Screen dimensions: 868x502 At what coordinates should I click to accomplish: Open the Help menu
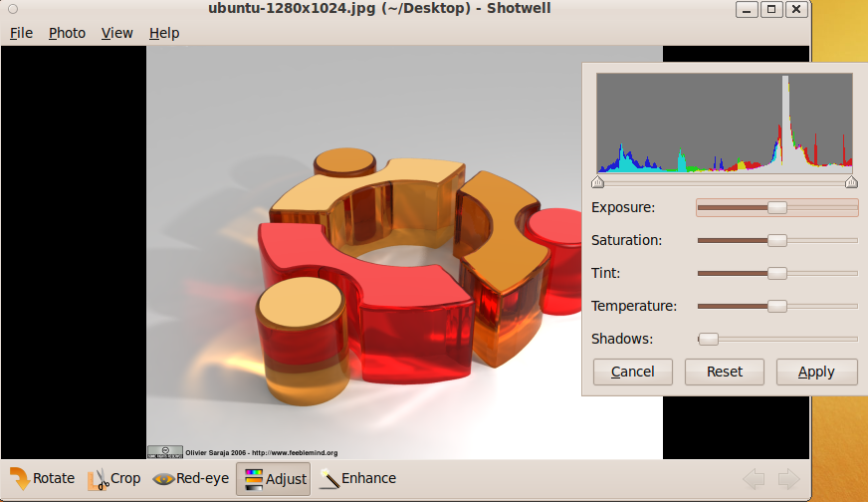[x=164, y=33]
